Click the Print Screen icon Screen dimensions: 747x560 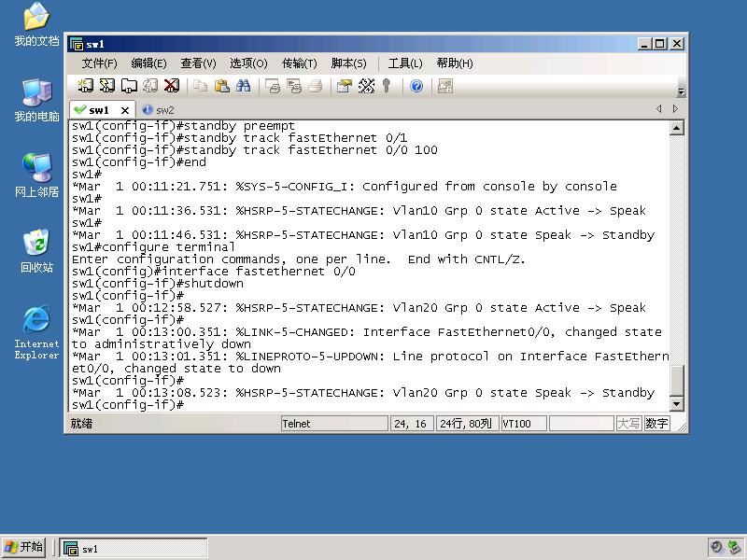[x=273, y=86]
